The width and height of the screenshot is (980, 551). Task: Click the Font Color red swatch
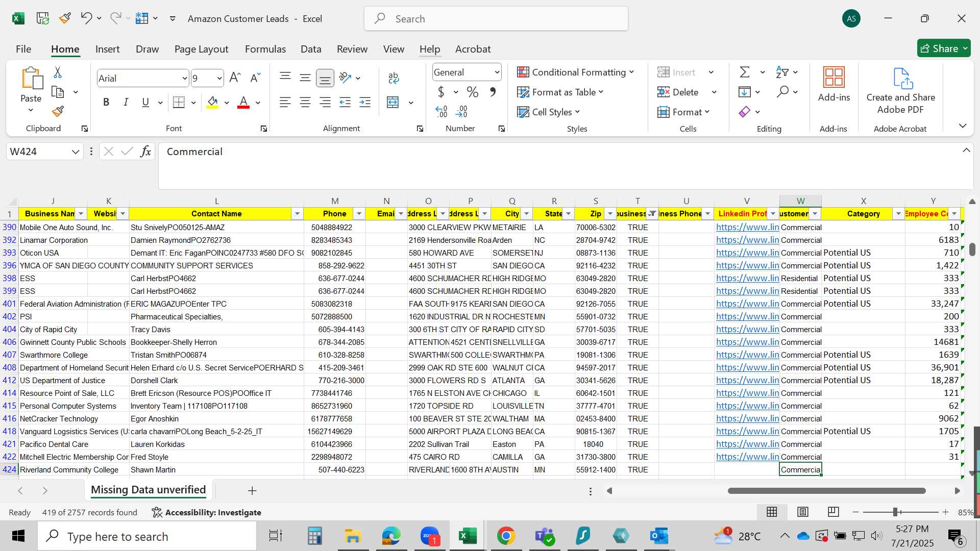coord(243,103)
